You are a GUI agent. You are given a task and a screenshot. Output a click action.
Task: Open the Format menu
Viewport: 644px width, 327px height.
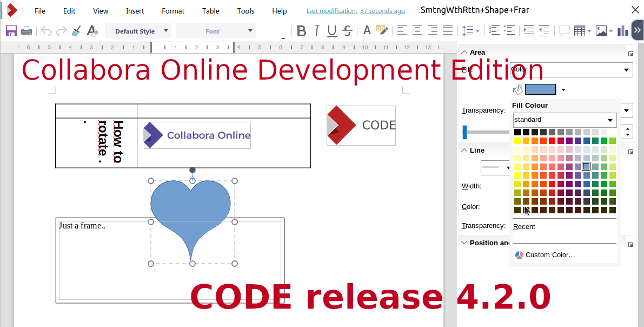point(173,11)
